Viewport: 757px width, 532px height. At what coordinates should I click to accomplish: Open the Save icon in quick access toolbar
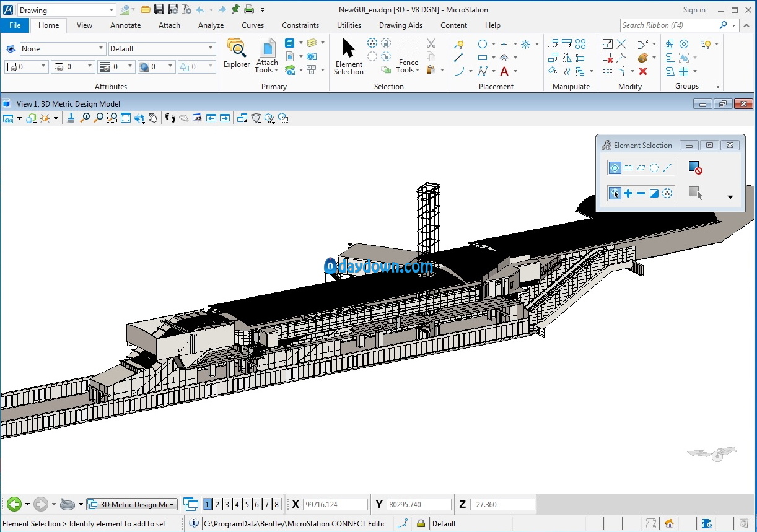point(159,10)
